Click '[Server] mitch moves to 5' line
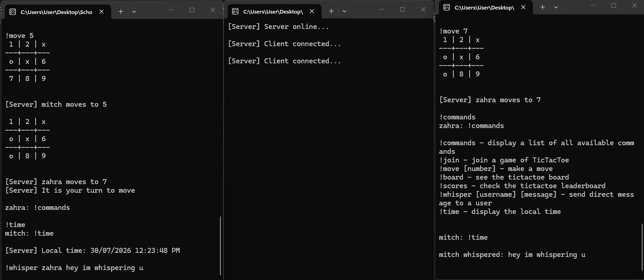 (x=56, y=104)
